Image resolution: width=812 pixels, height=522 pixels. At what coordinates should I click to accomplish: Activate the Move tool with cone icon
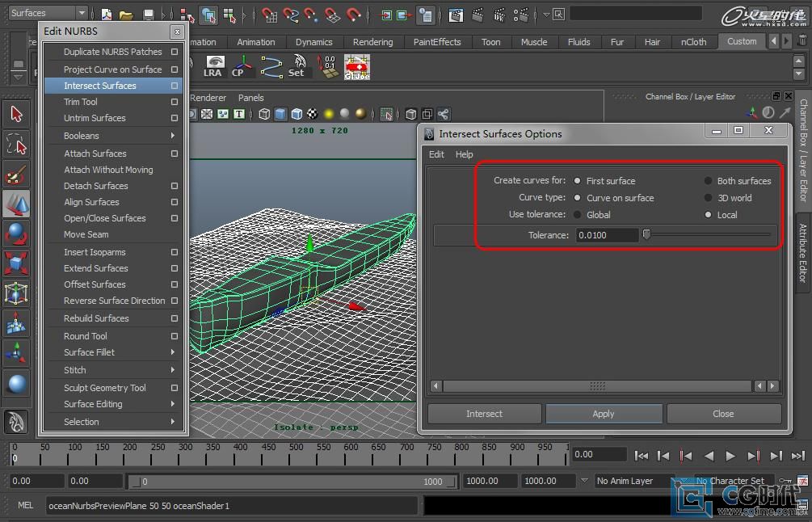click(x=16, y=204)
